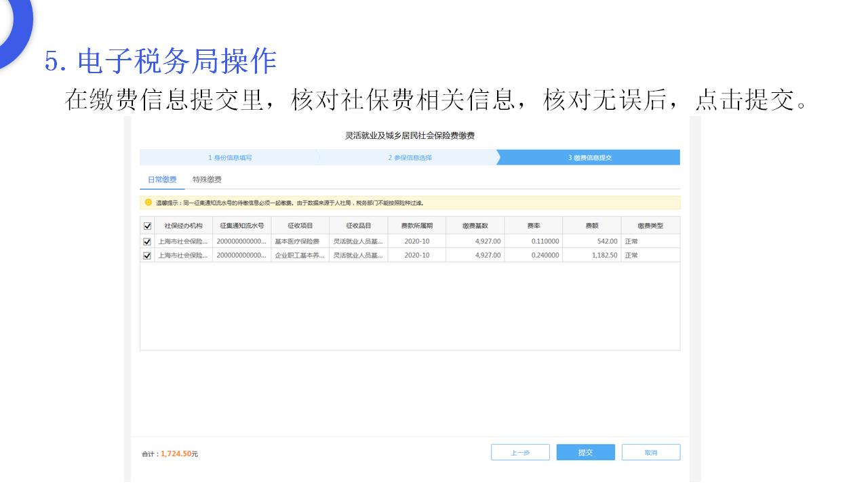The width and height of the screenshot is (868, 488).
Task: Click the serial number in the 基本医疗保险费 row
Action: (241, 241)
